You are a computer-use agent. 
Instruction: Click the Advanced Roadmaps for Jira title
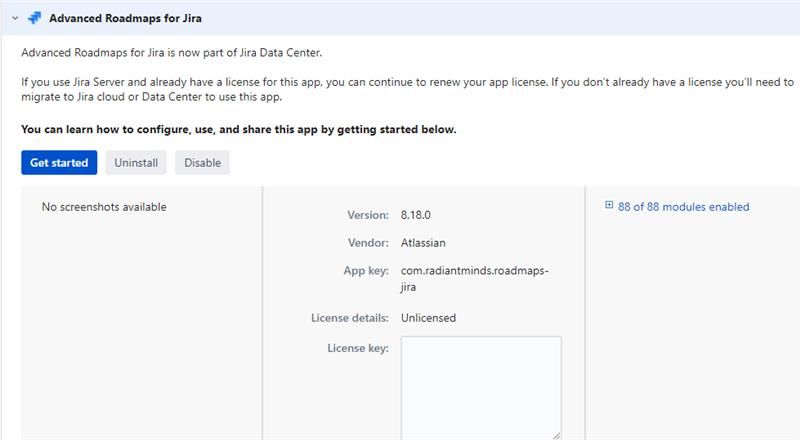coord(125,18)
